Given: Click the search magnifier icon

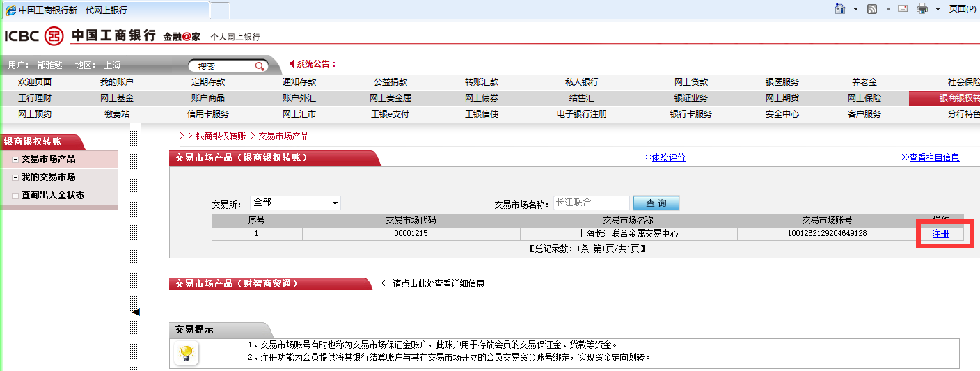Looking at the screenshot, I should pyautogui.click(x=260, y=66).
